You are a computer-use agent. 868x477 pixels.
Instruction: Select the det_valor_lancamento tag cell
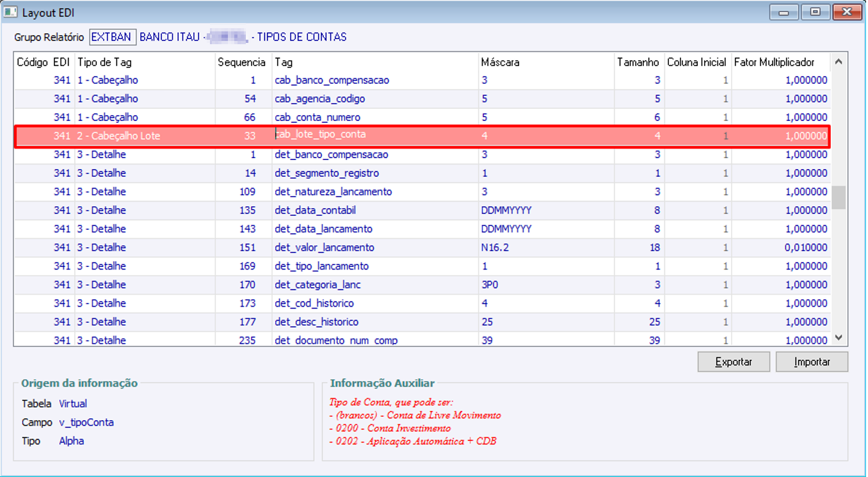pyautogui.click(x=375, y=247)
